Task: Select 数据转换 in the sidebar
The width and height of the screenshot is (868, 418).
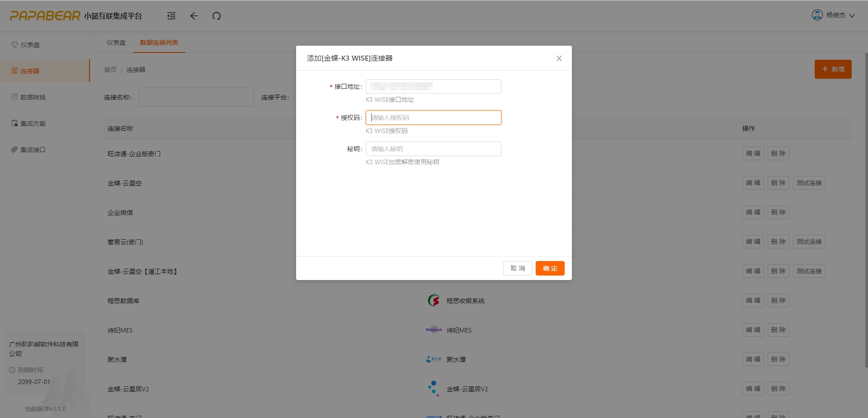Action: pyautogui.click(x=33, y=97)
